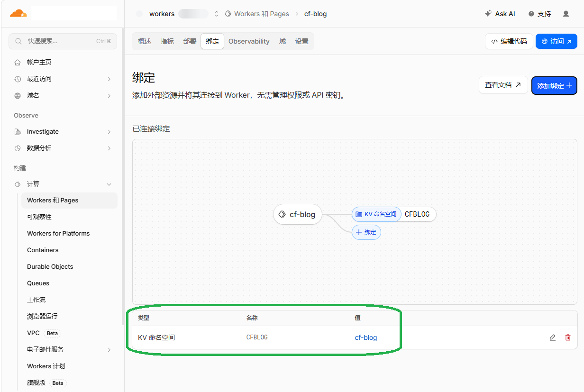Select the 绑定 tab

coord(212,41)
